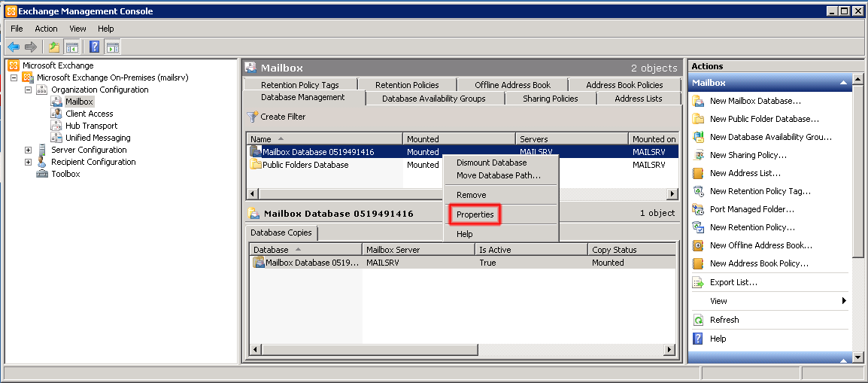Click the Mounted column header

click(x=459, y=139)
